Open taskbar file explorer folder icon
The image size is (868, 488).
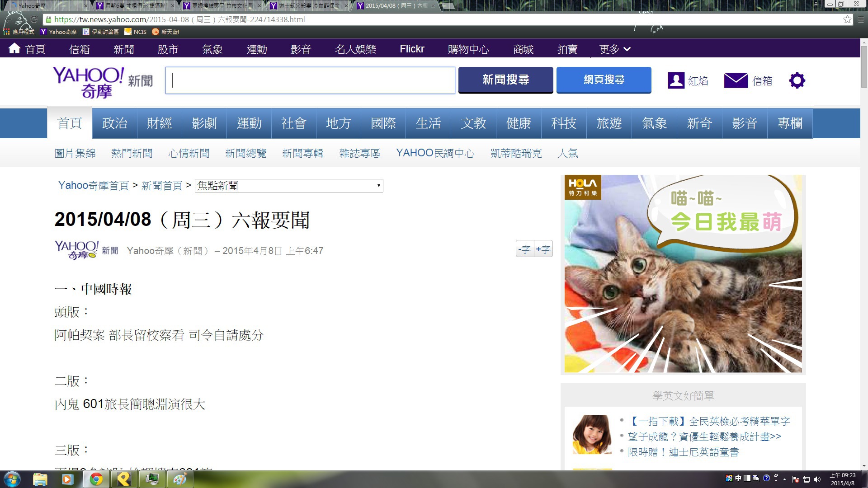40,479
